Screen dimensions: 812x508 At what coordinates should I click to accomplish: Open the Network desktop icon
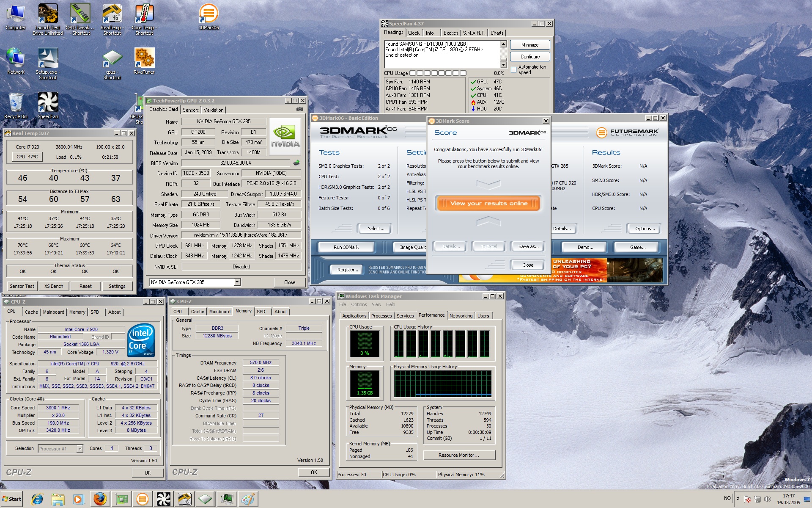(x=16, y=61)
